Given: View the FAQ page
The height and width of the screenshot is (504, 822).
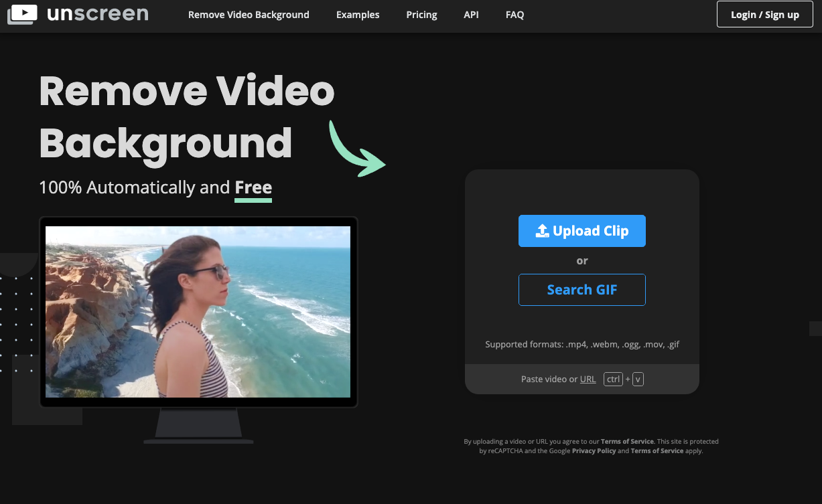Looking at the screenshot, I should [x=515, y=15].
